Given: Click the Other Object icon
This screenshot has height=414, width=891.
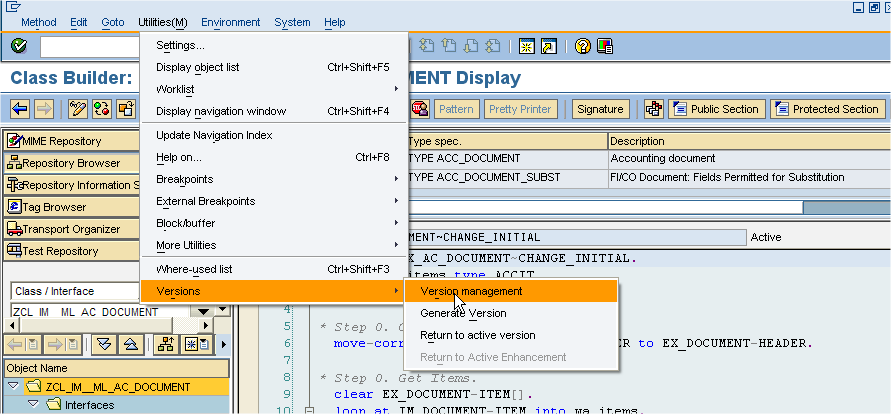Looking at the screenshot, I should tap(126, 109).
